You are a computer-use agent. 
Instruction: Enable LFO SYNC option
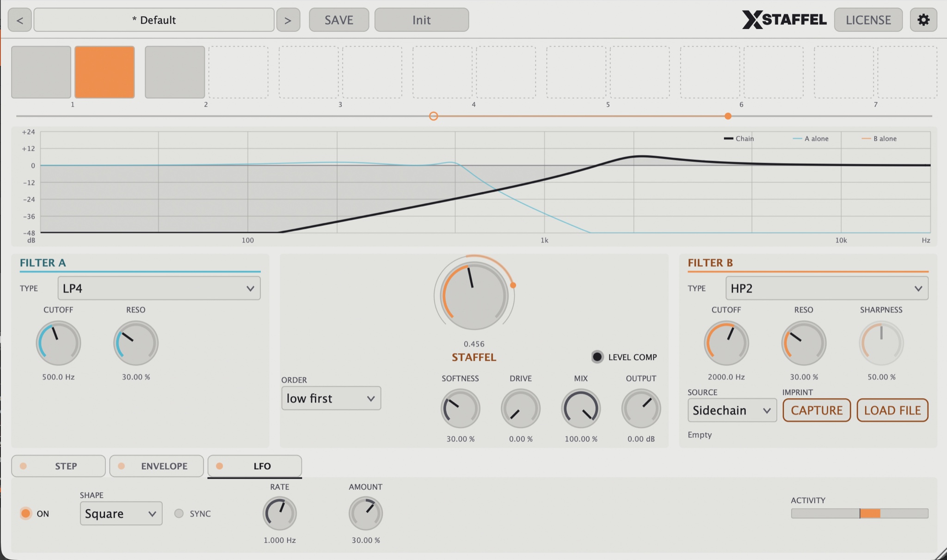(x=179, y=513)
